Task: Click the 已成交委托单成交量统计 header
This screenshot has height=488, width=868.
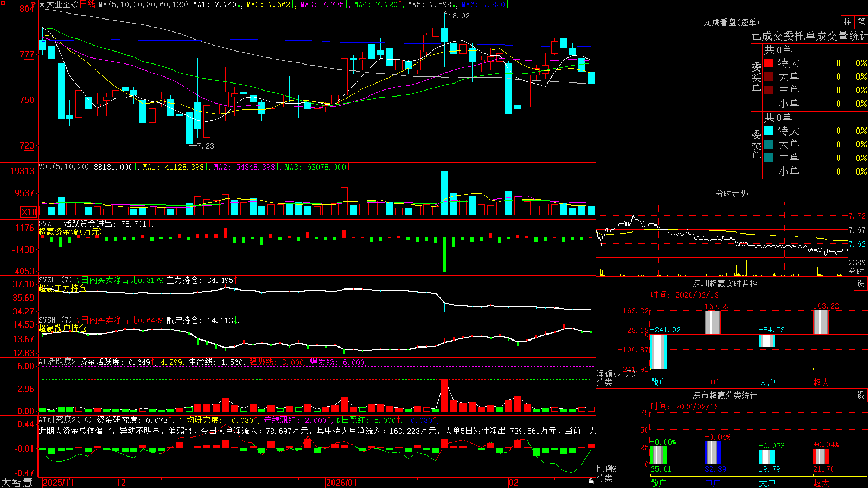Action: coord(809,36)
